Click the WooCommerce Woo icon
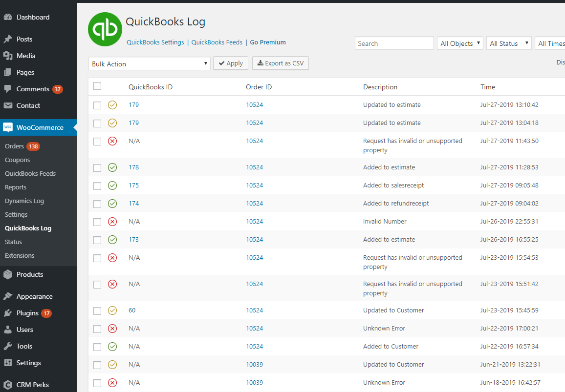The width and height of the screenshot is (565, 392). coord(8,127)
